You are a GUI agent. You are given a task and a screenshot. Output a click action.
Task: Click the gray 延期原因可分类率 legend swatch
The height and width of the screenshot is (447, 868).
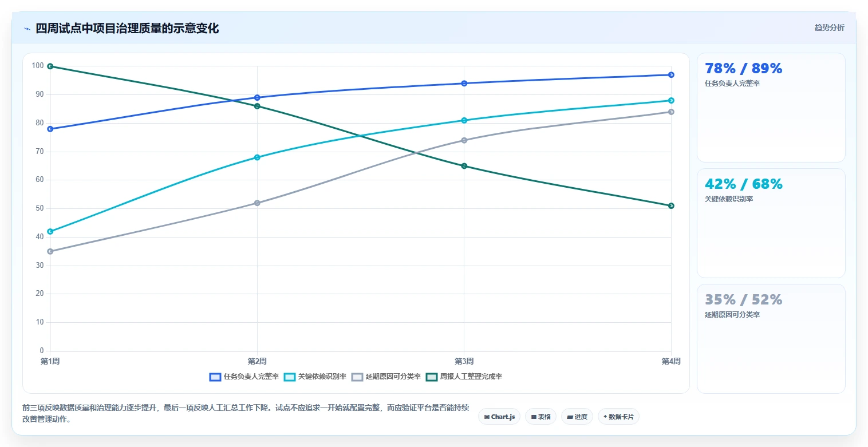pos(357,377)
